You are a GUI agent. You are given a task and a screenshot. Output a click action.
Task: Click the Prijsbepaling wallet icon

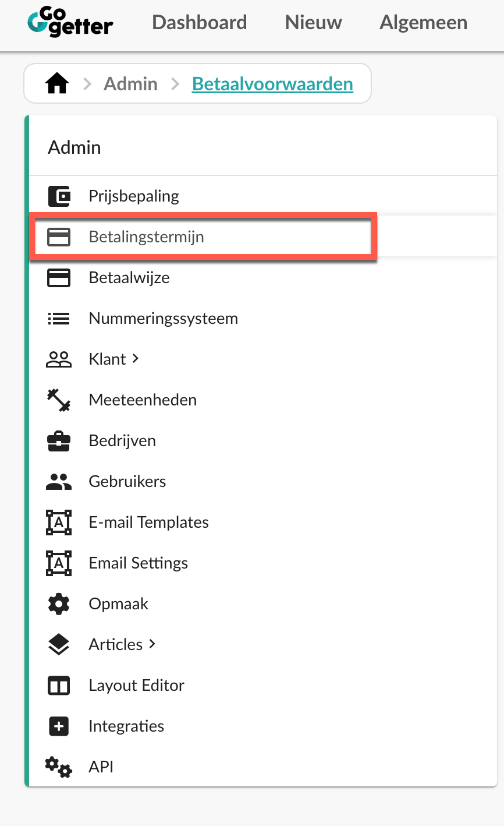[x=59, y=196]
